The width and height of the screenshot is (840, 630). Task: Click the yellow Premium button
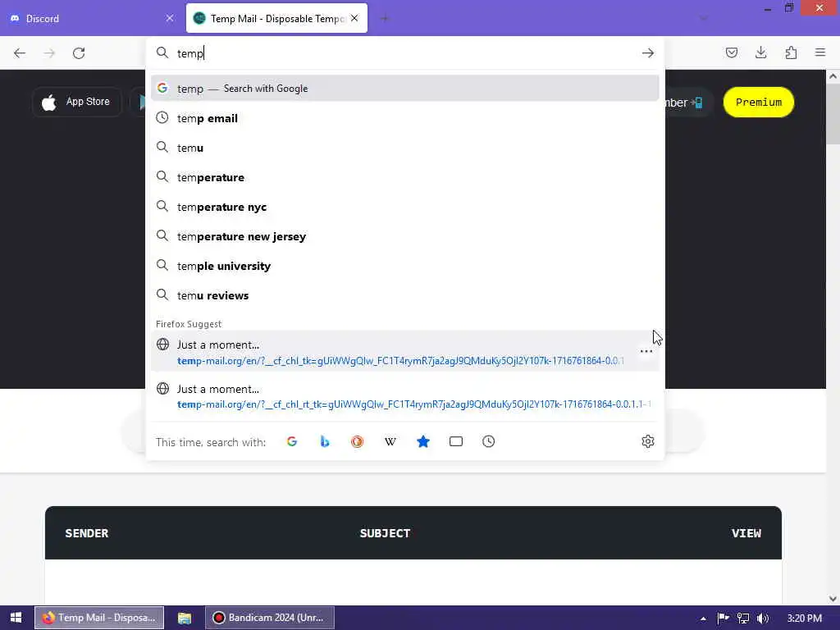(759, 102)
